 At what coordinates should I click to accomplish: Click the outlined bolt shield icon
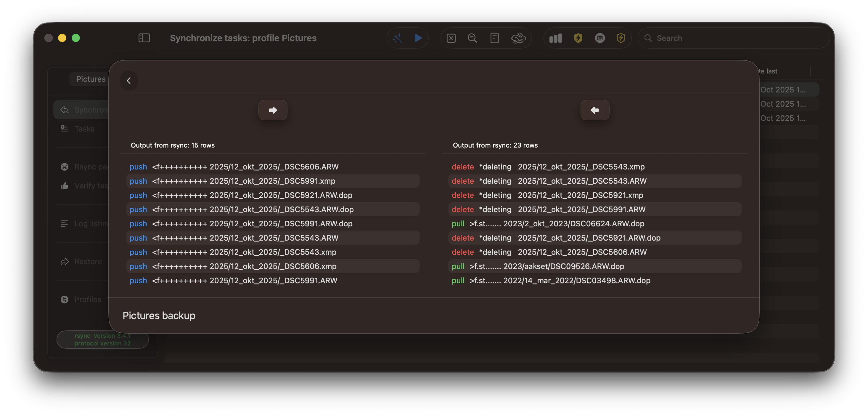[621, 38]
